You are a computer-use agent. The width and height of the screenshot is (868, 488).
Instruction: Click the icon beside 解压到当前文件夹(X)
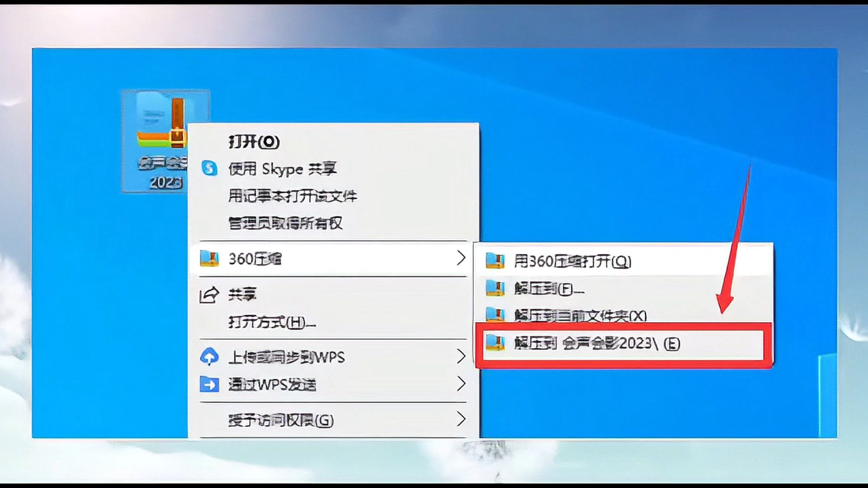click(x=495, y=314)
